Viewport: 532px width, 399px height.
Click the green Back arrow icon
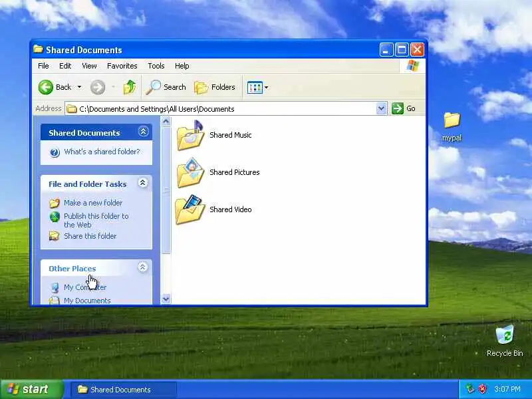(x=46, y=87)
